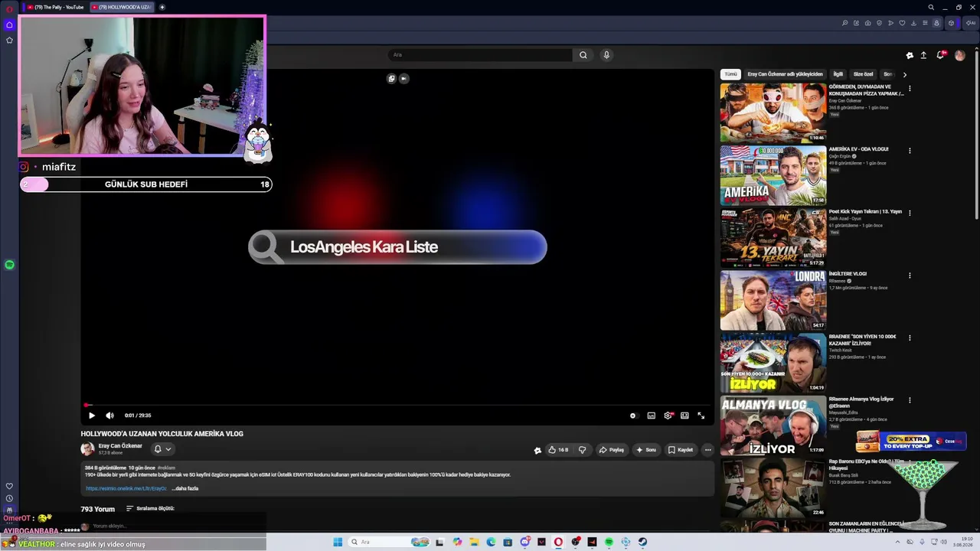
Task: Dislike the video
Action: click(x=582, y=450)
